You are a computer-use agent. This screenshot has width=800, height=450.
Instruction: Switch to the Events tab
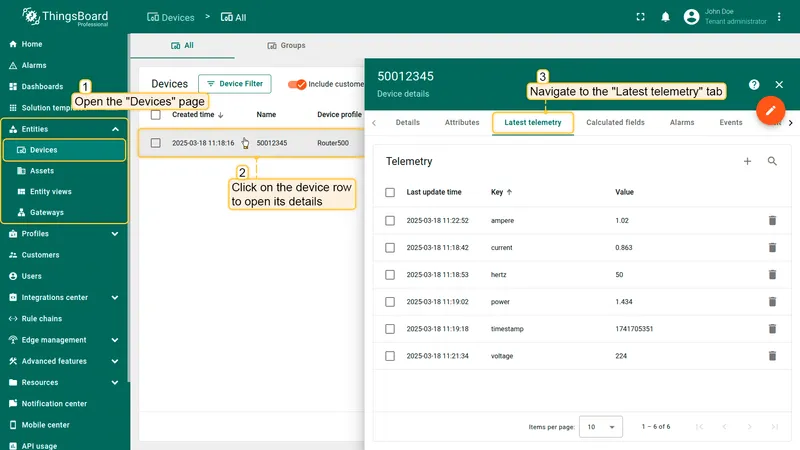(731, 122)
